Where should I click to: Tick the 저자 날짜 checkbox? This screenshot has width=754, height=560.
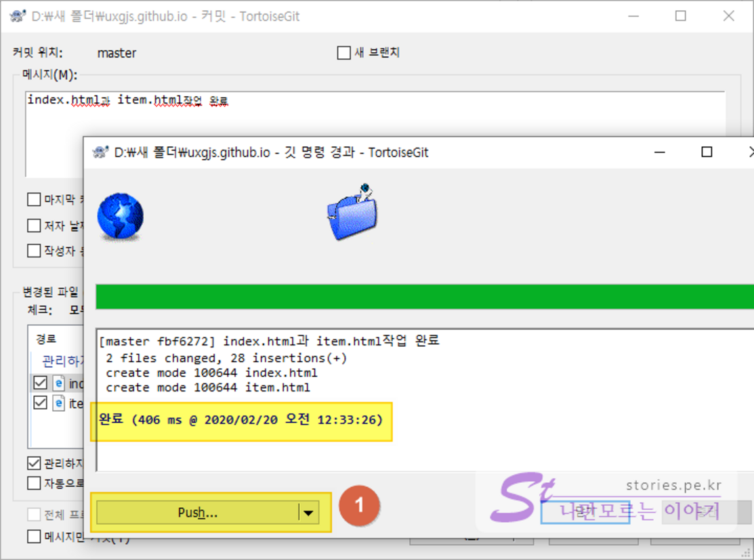pos(34,225)
